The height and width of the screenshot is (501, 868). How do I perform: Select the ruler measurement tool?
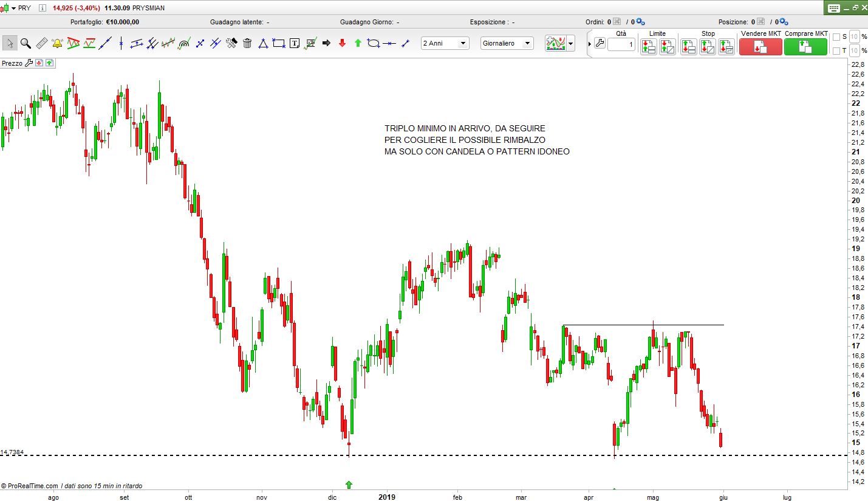[41, 43]
